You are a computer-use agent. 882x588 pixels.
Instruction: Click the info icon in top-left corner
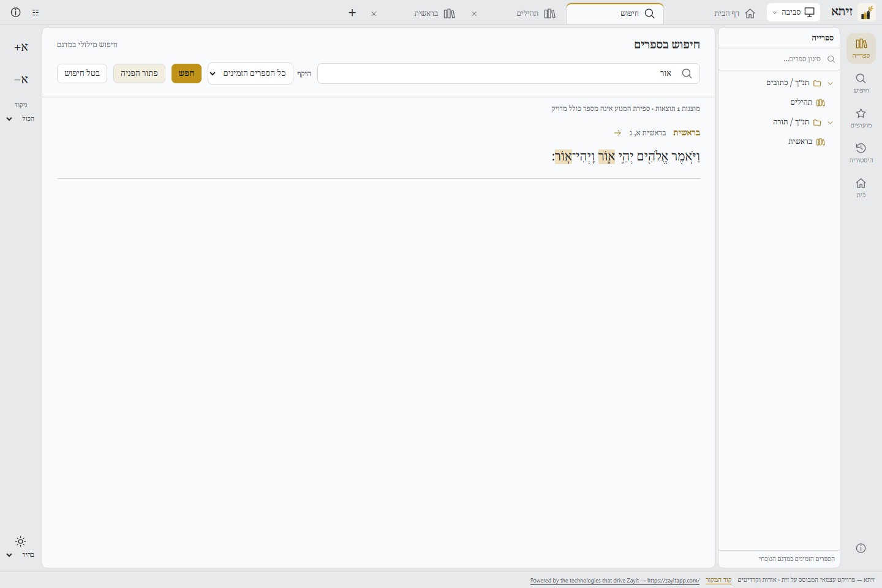pos(16,12)
